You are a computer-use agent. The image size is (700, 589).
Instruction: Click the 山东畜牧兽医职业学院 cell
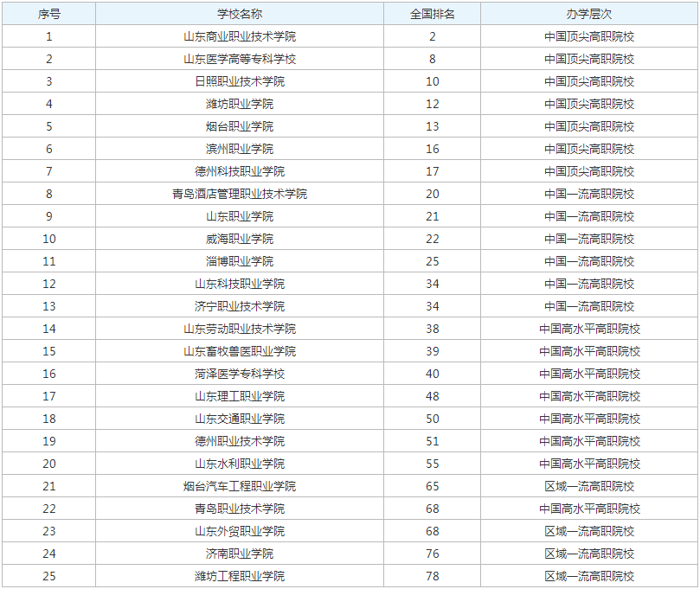coord(240,351)
